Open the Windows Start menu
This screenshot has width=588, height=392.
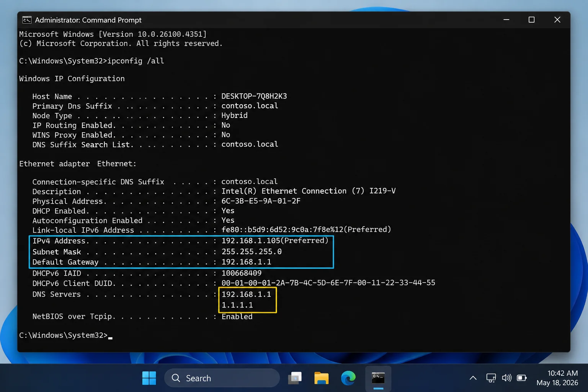(149, 378)
